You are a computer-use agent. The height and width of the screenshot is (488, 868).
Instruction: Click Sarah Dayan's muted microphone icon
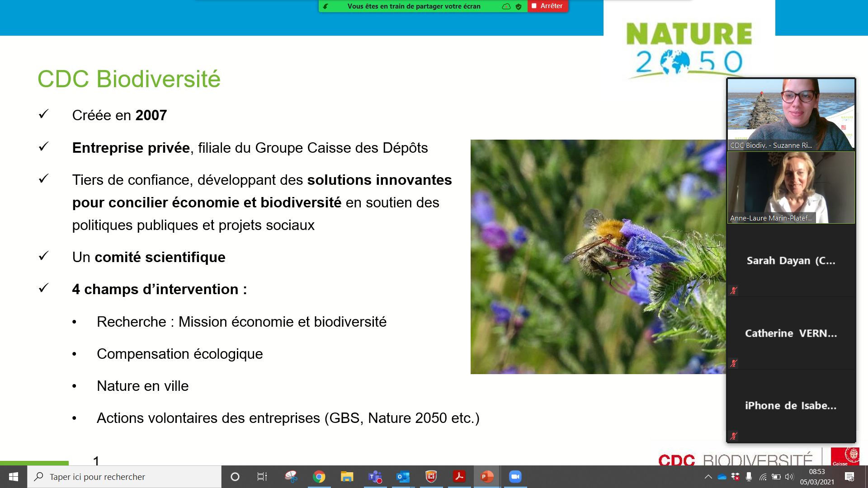(734, 291)
